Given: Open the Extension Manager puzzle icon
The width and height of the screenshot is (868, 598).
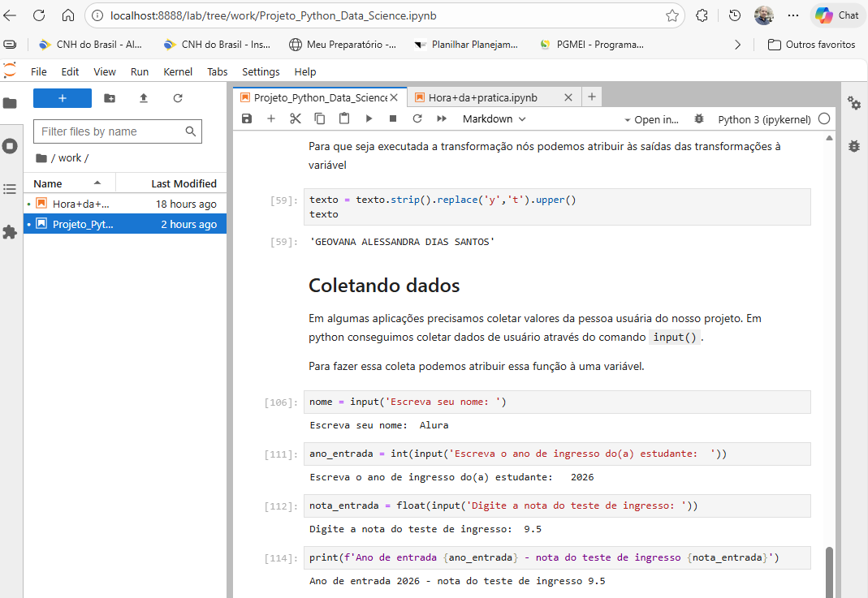Looking at the screenshot, I should 10,232.
